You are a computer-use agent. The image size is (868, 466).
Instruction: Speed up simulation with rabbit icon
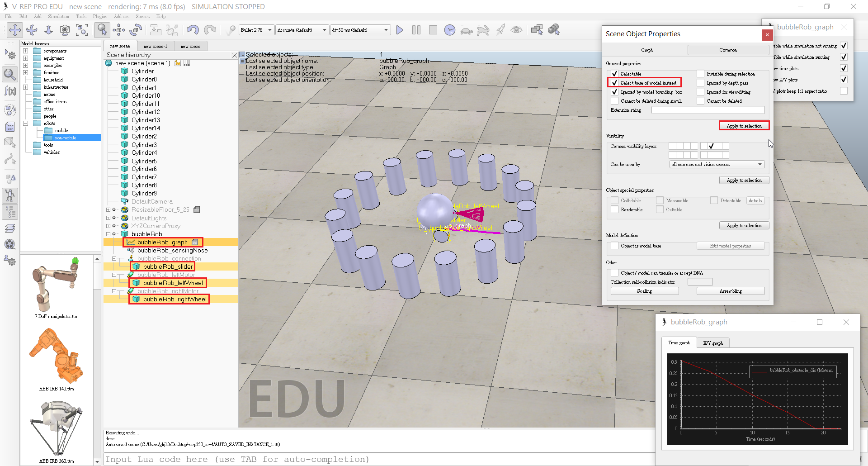pos(483,30)
